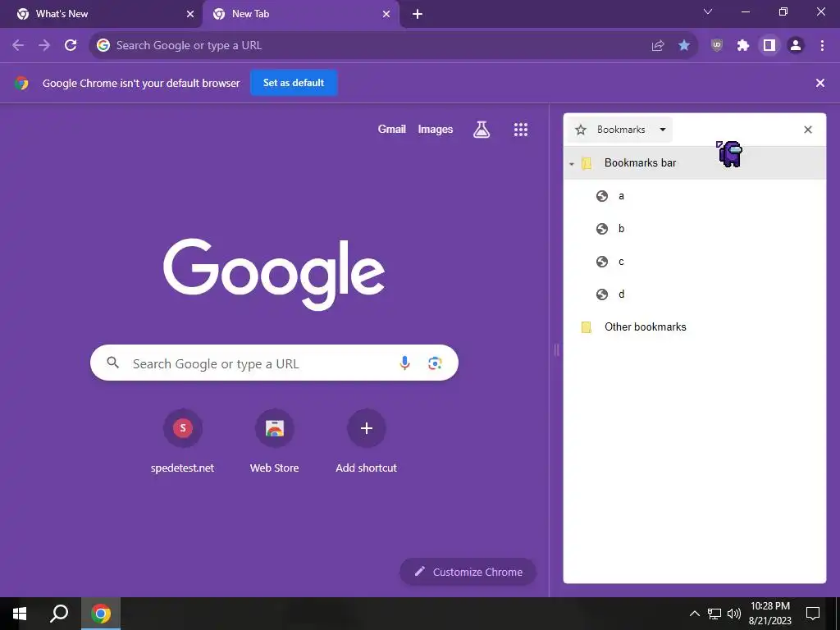The height and width of the screenshot is (630, 840).
Task: Click the Set as default button
Action: tap(294, 83)
